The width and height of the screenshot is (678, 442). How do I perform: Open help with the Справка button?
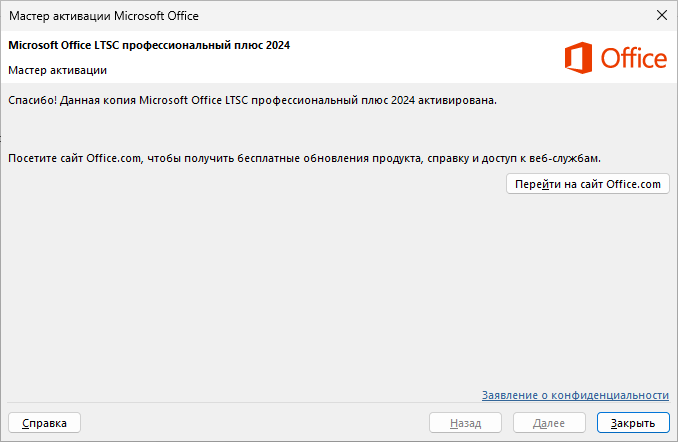(x=45, y=423)
